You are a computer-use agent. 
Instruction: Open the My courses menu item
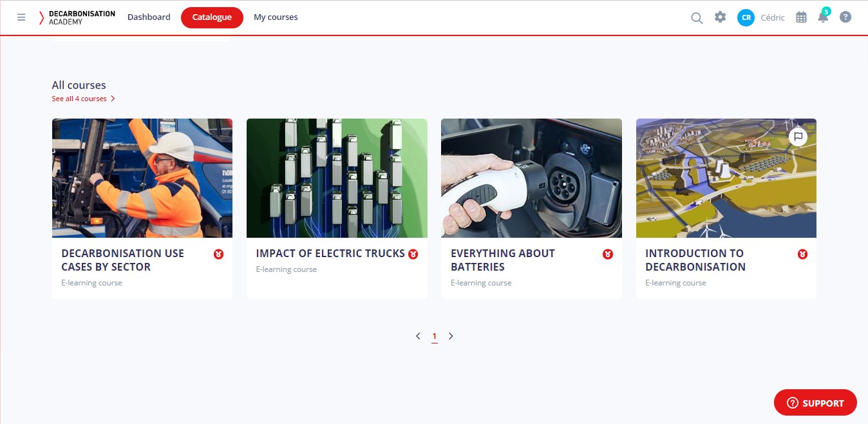(x=276, y=17)
